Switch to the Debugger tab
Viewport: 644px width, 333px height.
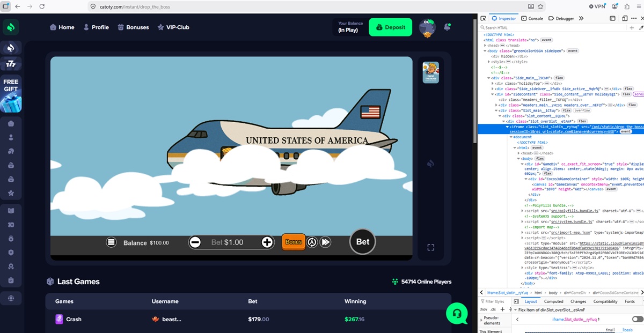coord(561,18)
